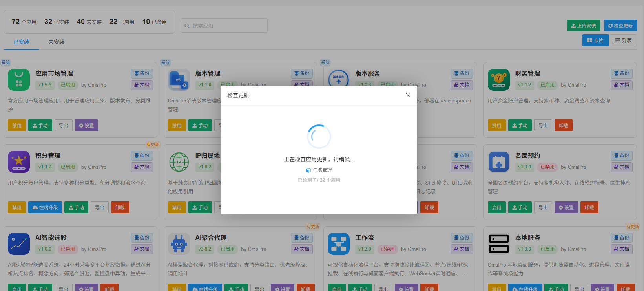This screenshot has height=291, width=644.
Task: Focus the 搜索应用 search field
Action: [224, 26]
